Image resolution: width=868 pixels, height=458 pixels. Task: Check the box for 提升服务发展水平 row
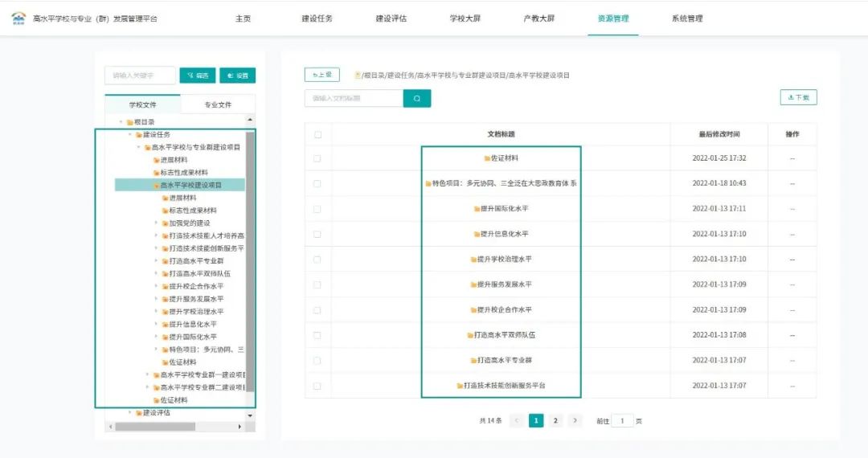(x=317, y=285)
